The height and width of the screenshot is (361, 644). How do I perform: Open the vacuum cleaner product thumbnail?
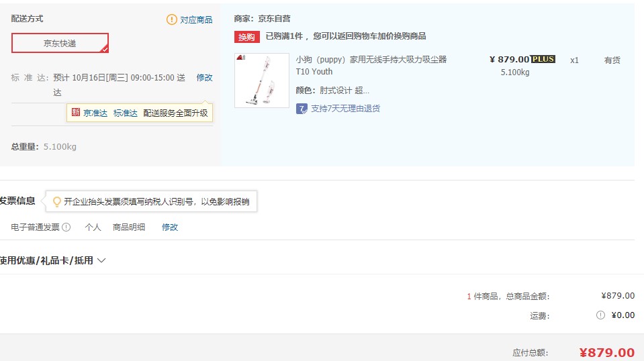click(262, 81)
